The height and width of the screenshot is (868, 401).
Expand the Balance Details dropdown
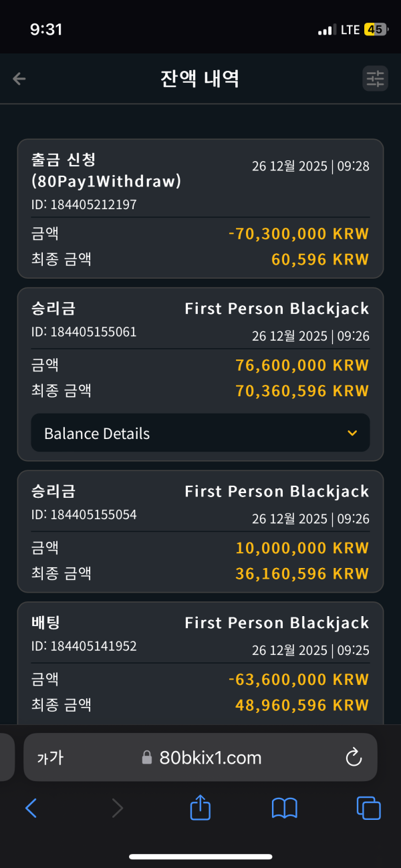click(200, 433)
